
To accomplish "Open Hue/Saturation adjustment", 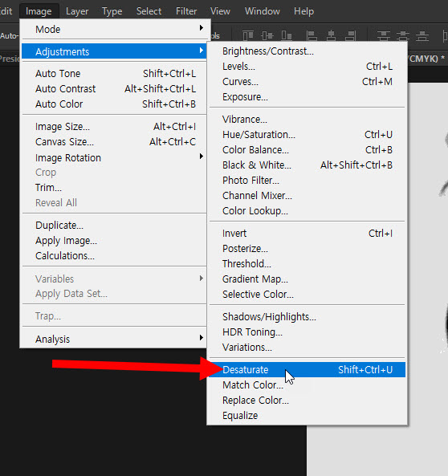I will click(307, 134).
